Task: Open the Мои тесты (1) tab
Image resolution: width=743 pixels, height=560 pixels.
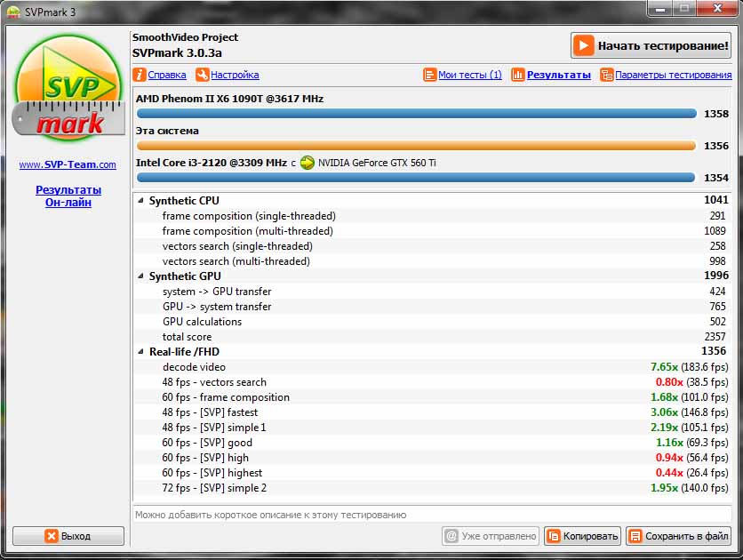Action: [x=469, y=75]
